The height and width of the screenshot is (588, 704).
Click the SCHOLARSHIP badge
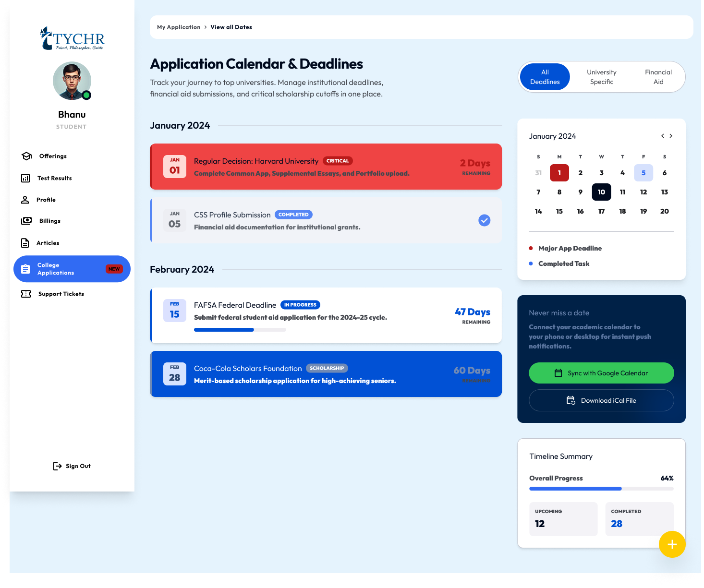click(x=327, y=368)
